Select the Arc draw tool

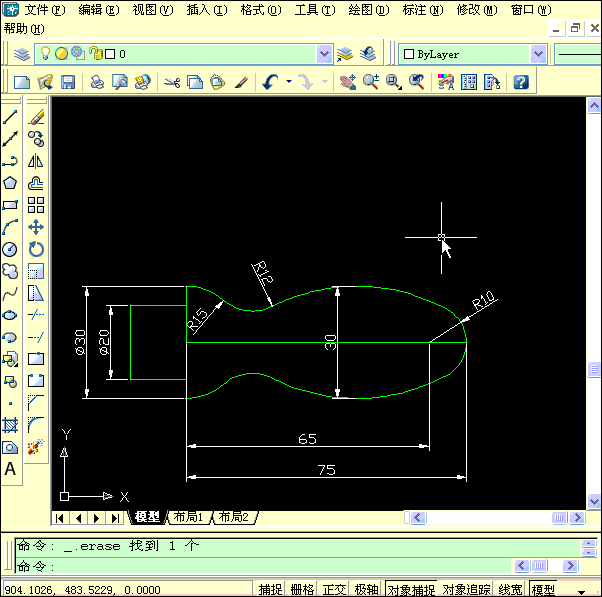10,227
